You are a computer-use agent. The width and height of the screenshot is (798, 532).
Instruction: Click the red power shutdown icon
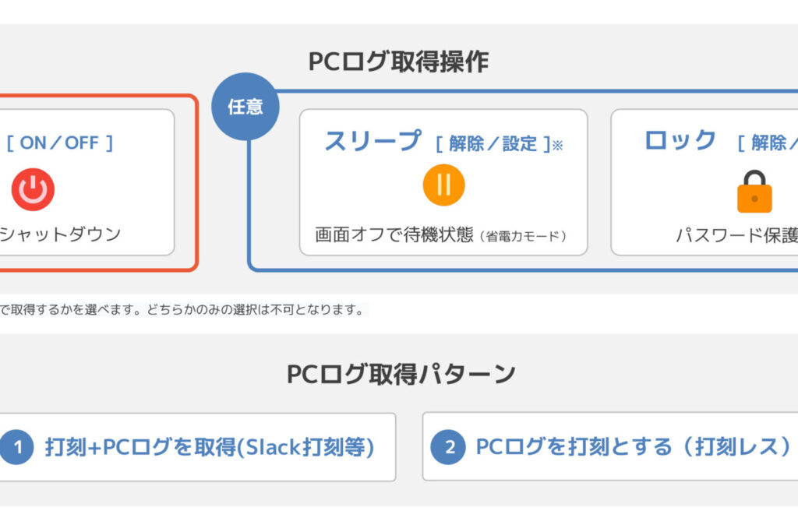[33, 189]
